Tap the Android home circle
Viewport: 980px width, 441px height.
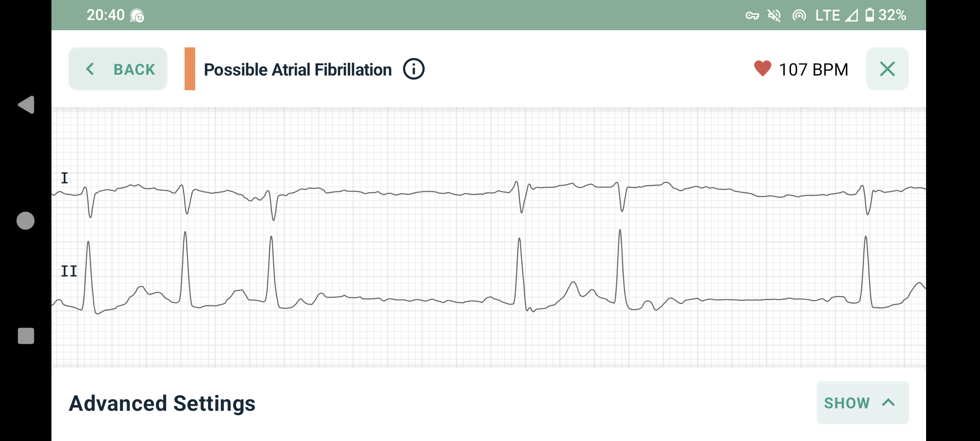25,220
